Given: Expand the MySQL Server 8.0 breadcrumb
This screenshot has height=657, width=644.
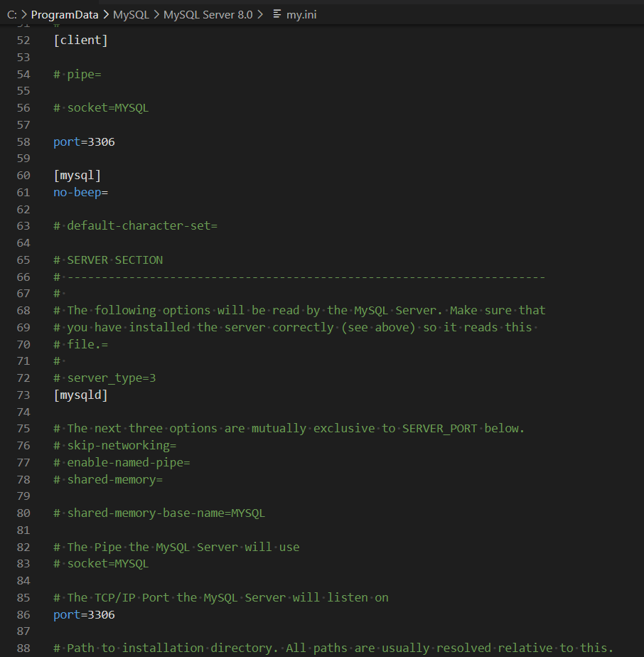Looking at the screenshot, I should click(x=208, y=14).
